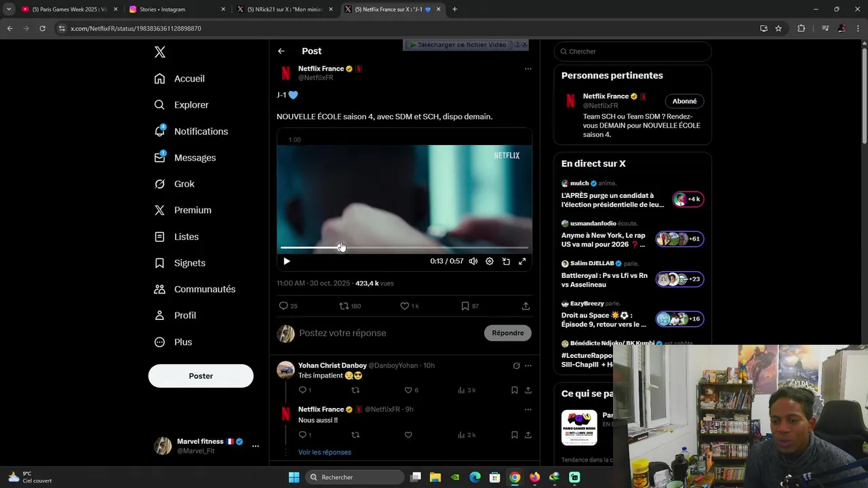Screen dimensions: 868x488
Task: Open options menu on 'Nous aussi !!' reply
Action: pyautogui.click(x=528, y=410)
